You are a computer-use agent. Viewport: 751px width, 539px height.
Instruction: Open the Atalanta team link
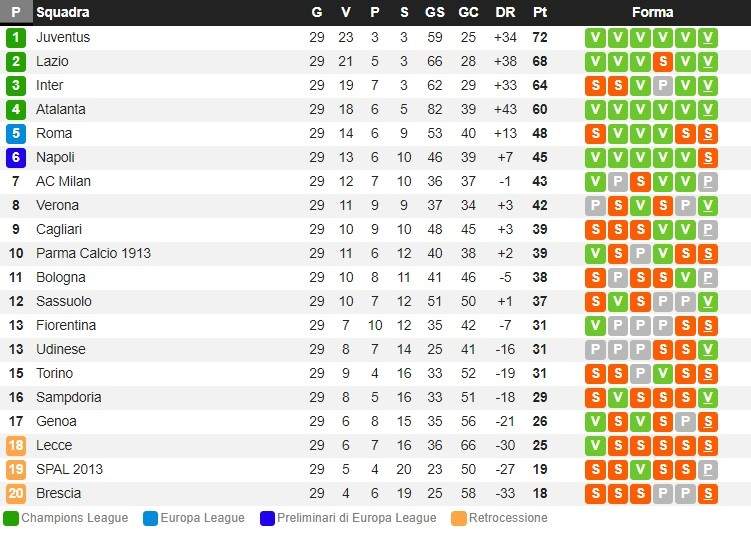61,109
